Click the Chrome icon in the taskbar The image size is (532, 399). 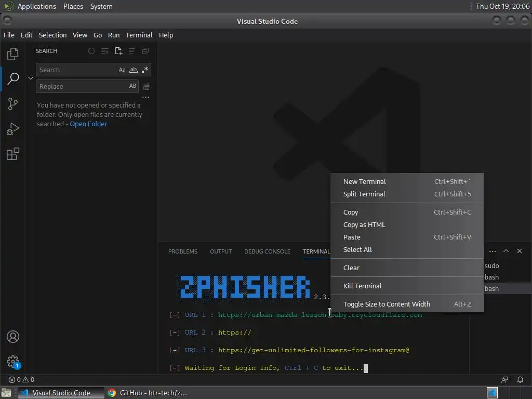[x=112, y=393]
